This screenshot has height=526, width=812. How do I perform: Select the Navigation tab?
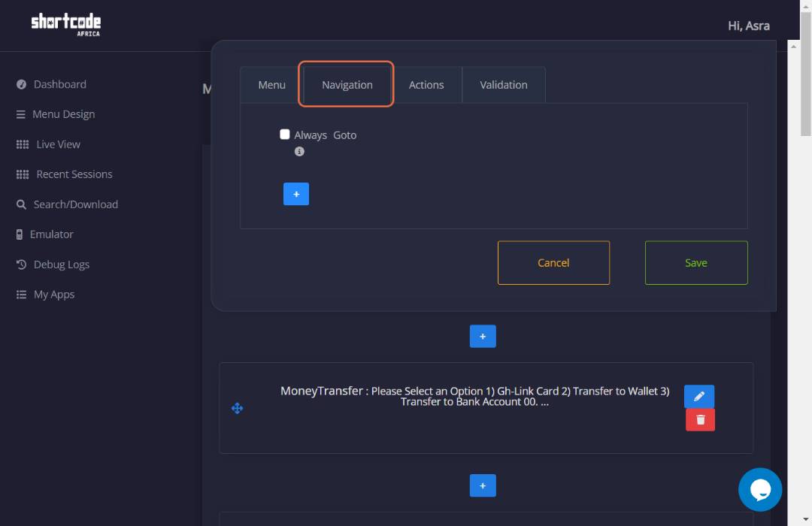click(347, 85)
